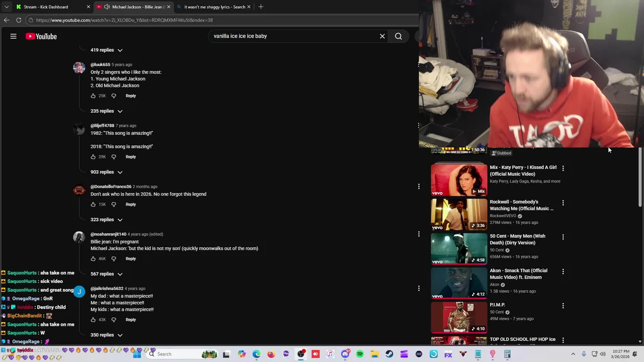Image resolution: width=644 pixels, height=362 pixels.
Task: Expand 903 replies under @liljeff4788
Action: [107, 172]
